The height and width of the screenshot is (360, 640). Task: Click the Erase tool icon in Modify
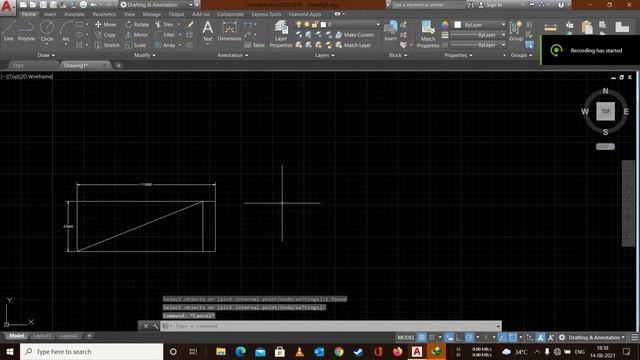pyautogui.click(x=190, y=24)
